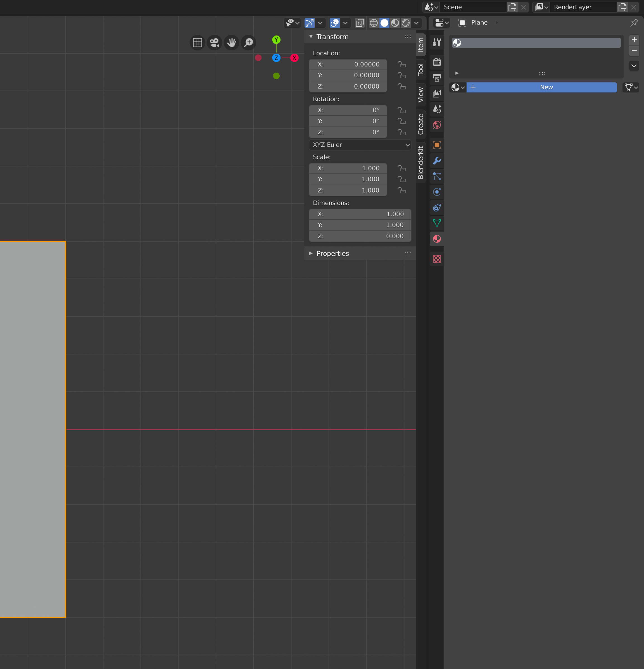Open object visibility and selectability dropdown
The width and height of the screenshot is (644, 669).
point(293,23)
